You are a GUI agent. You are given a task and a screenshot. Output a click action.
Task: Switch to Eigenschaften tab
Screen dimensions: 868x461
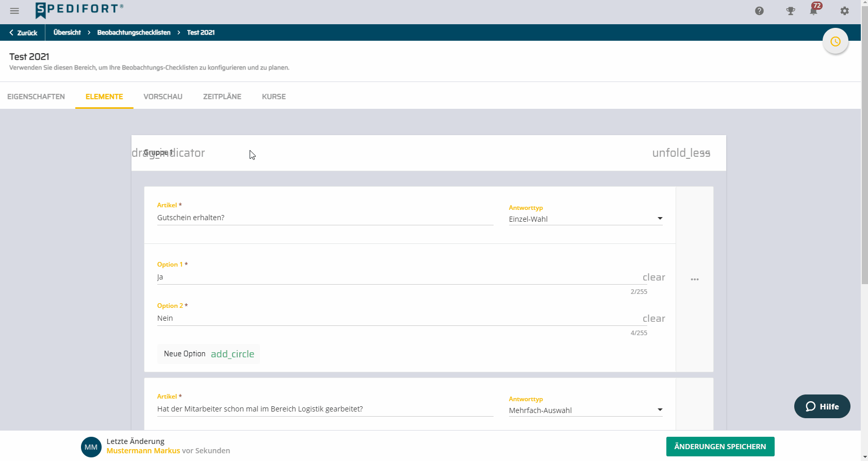[x=36, y=96]
